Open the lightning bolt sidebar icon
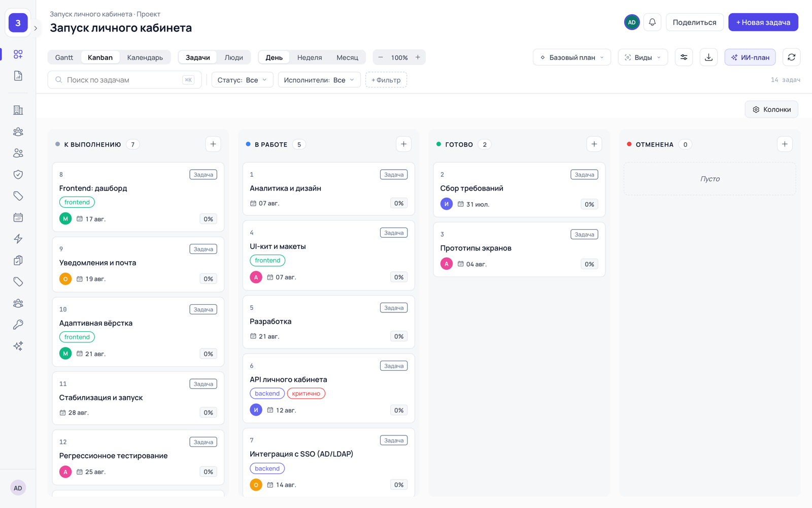 (18, 239)
